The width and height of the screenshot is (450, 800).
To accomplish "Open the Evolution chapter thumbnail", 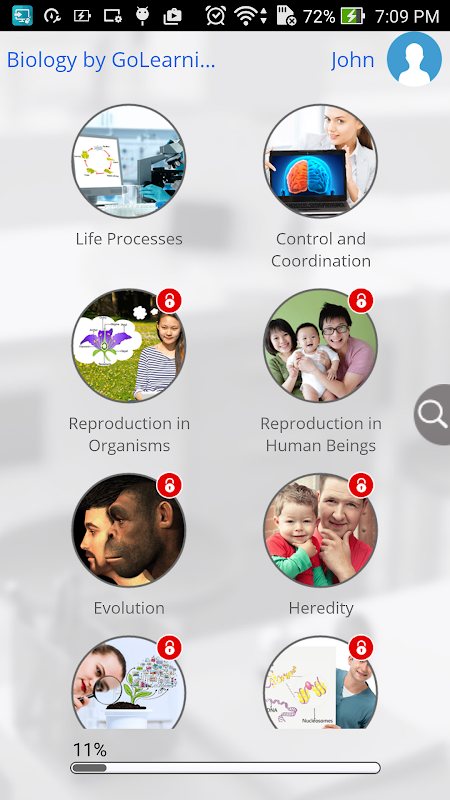I will pyautogui.click(x=129, y=530).
